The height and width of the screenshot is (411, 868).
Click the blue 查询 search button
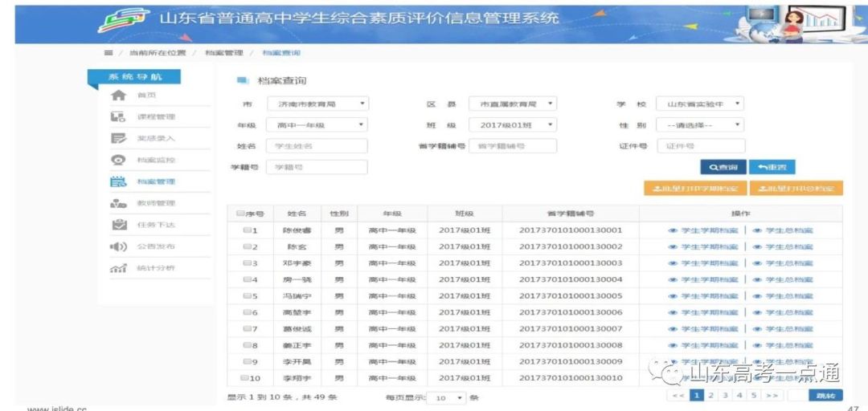point(723,167)
